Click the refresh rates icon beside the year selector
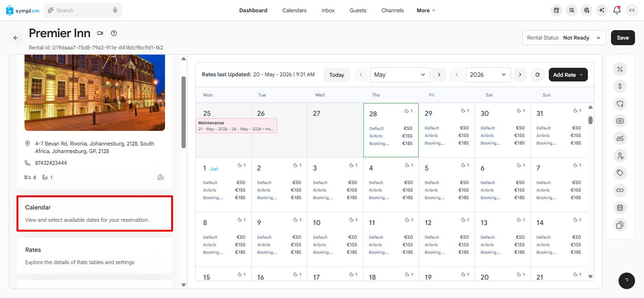 pos(537,75)
